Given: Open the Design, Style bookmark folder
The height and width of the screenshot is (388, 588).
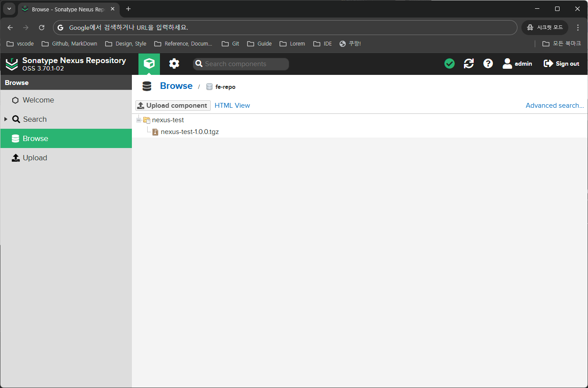Looking at the screenshot, I should click(x=126, y=44).
